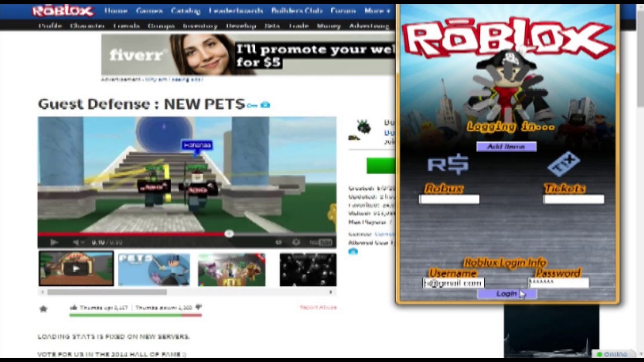The width and height of the screenshot is (644, 362).
Task: Go to the Friends sub-navigation link
Action: [x=126, y=26]
